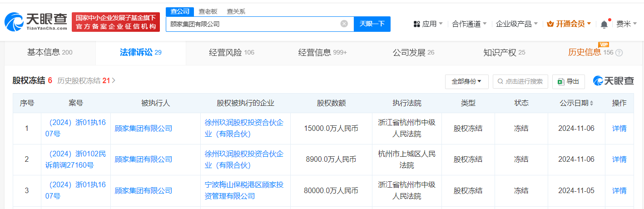Open case （2024）浙0102民诉前调27160号

point(76,159)
